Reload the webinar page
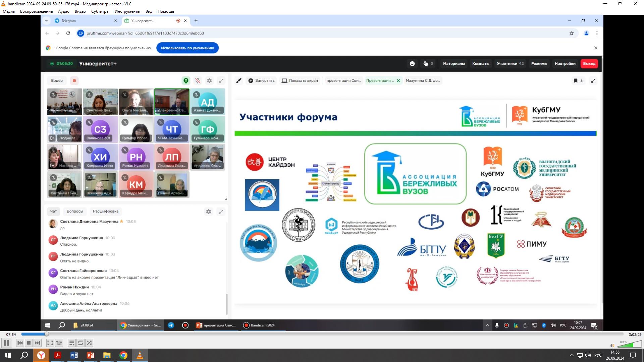Screen dimensions: 644x362 click(x=68, y=33)
